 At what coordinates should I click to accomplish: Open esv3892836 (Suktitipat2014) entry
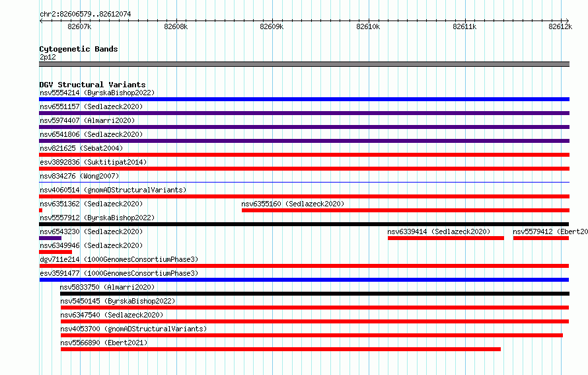click(93, 162)
